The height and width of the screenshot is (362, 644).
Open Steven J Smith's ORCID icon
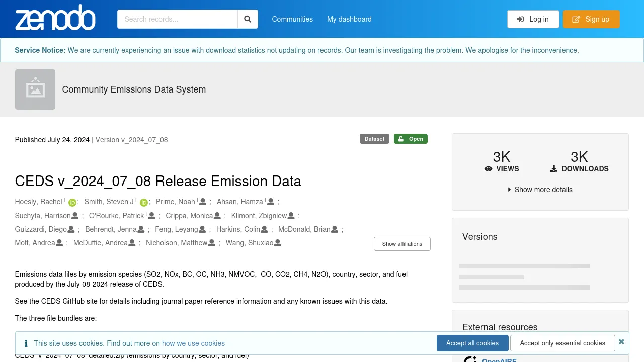click(144, 203)
